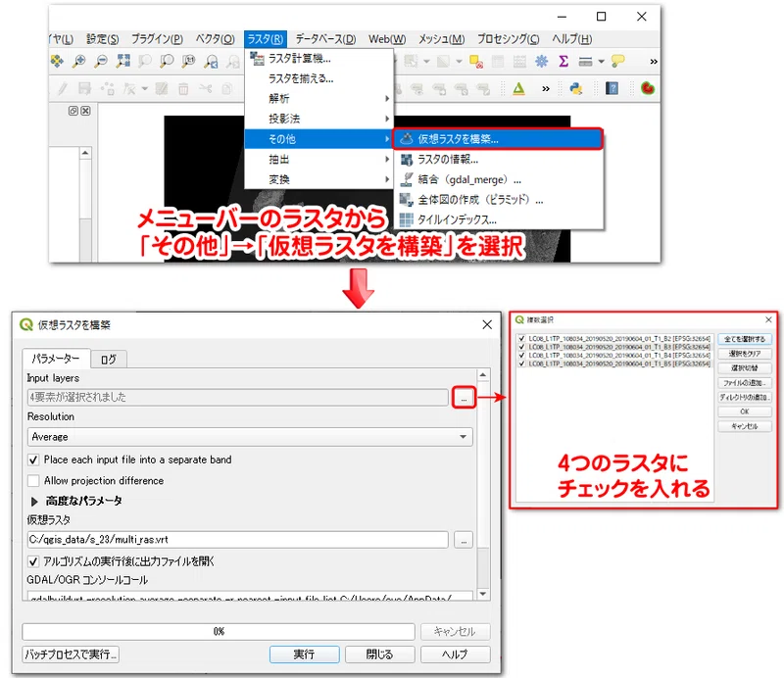Click the 0% progress bar

pos(219,632)
